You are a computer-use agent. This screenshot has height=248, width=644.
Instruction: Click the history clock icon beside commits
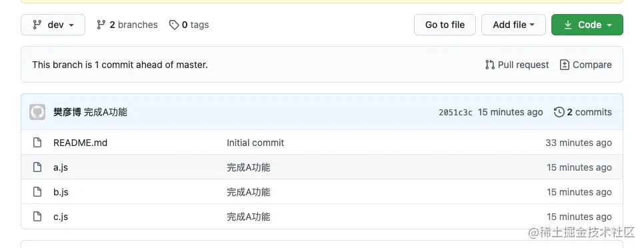[559, 112]
